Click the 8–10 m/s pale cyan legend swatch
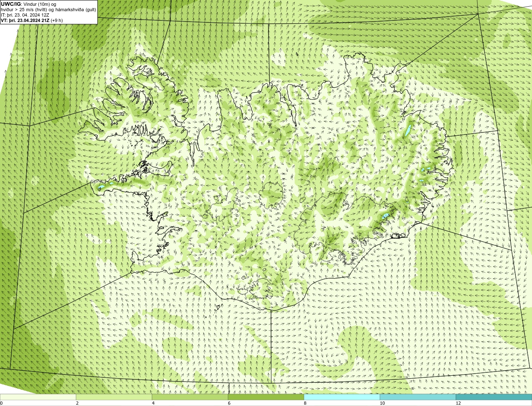The height and width of the screenshot is (406, 532). pyautogui.click(x=342, y=397)
